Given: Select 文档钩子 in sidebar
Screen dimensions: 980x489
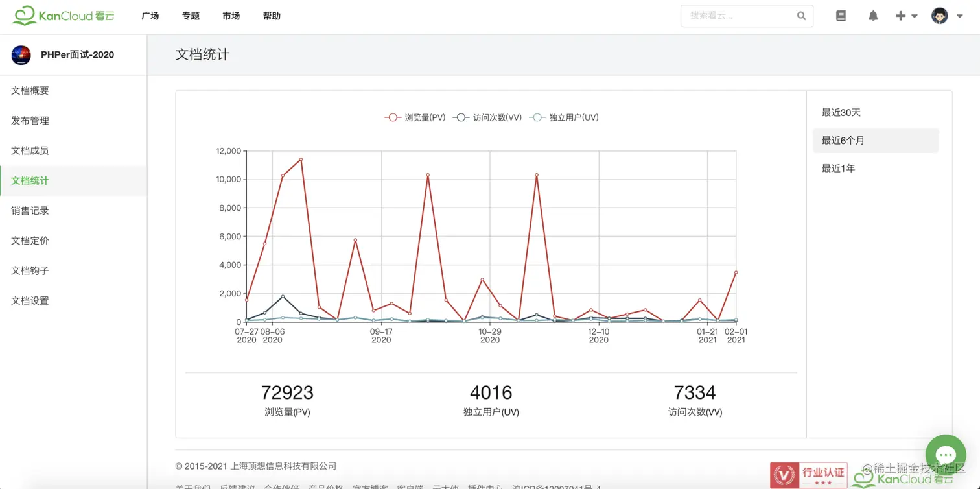Looking at the screenshot, I should [73, 270].
